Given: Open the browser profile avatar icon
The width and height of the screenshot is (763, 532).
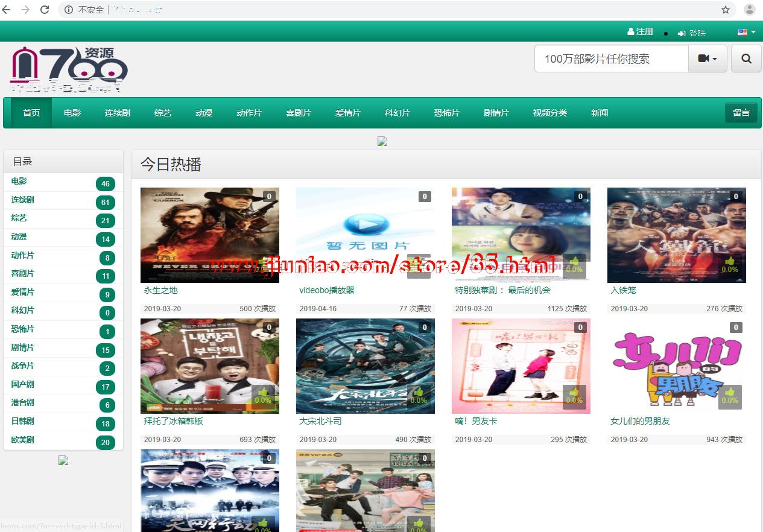Looking at the screenshot, I should pyautogui.click(x=750, y=10).
